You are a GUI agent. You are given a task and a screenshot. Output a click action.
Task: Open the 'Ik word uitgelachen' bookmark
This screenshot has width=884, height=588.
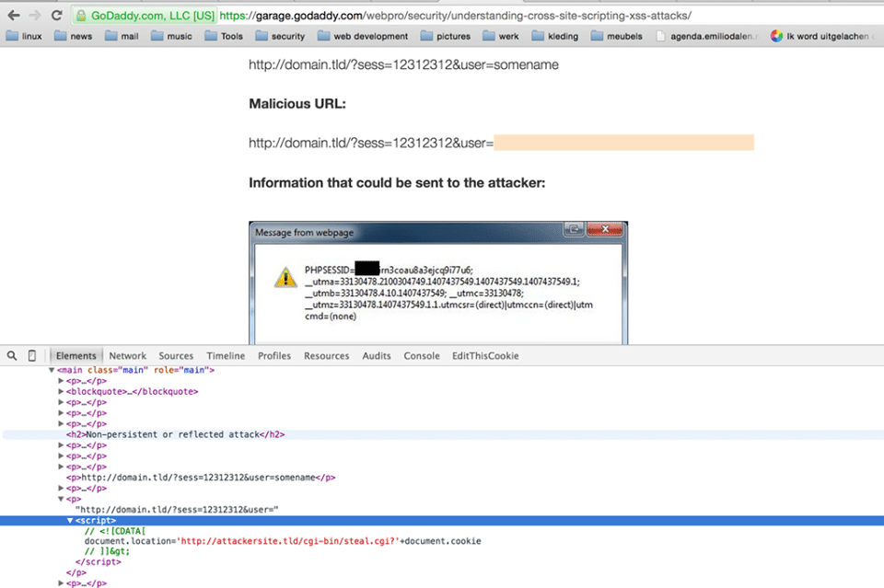point(822,36)
